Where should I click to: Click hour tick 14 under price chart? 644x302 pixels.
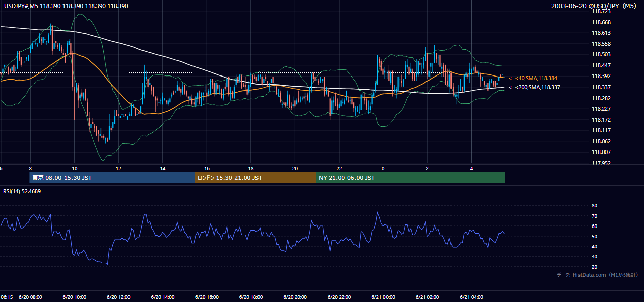[163, 168]
